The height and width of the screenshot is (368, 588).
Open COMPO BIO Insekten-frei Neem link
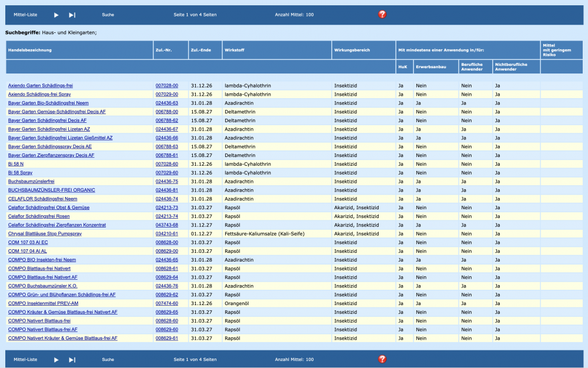point(42,260)
